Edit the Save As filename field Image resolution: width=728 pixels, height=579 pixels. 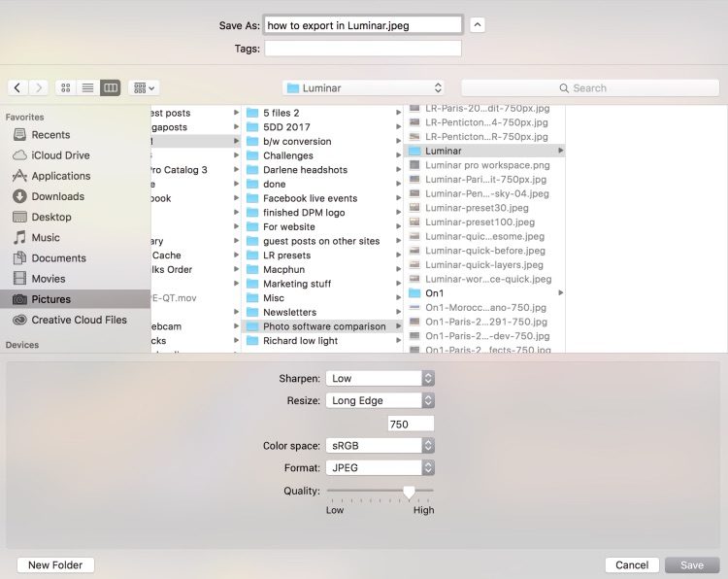point(363,25)
